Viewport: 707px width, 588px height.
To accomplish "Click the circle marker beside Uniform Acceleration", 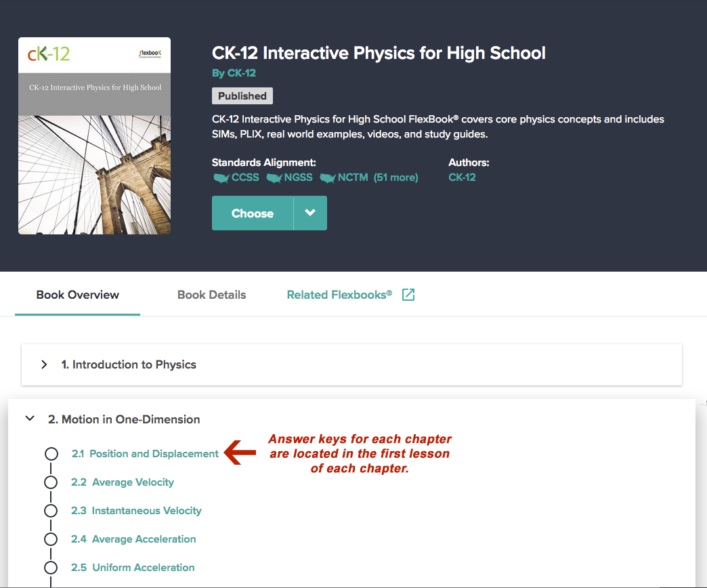I will [x=51, y=567].
